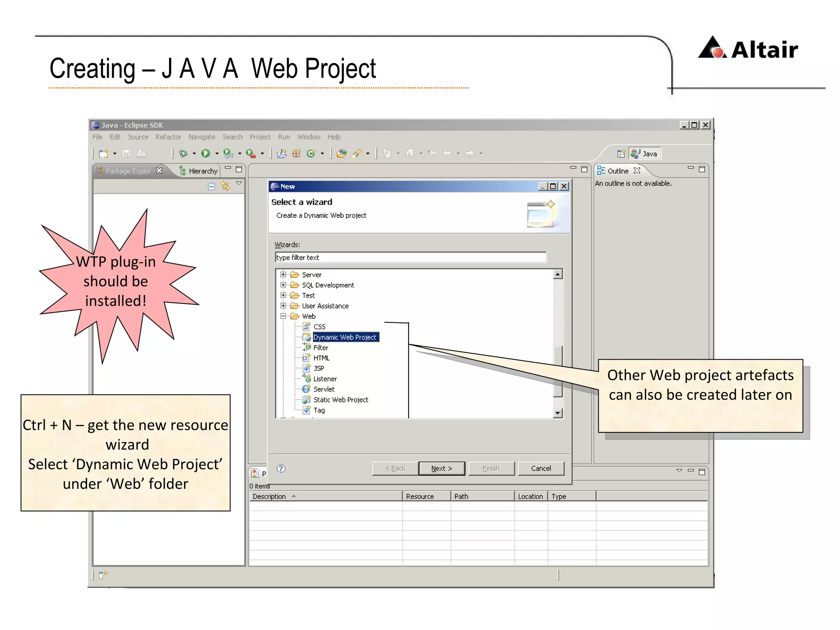
Task: Click the Search flashlight icon
Action: tap(356, 153)
